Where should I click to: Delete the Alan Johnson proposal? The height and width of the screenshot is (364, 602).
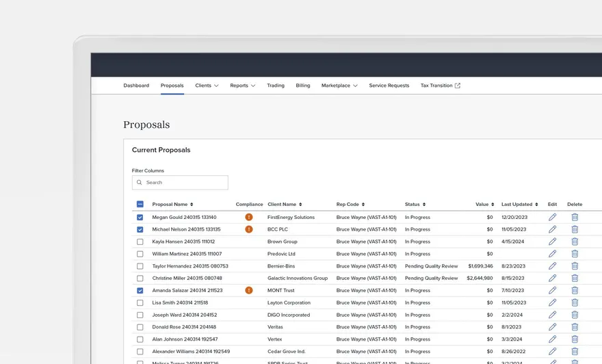(x=575, y=339)
